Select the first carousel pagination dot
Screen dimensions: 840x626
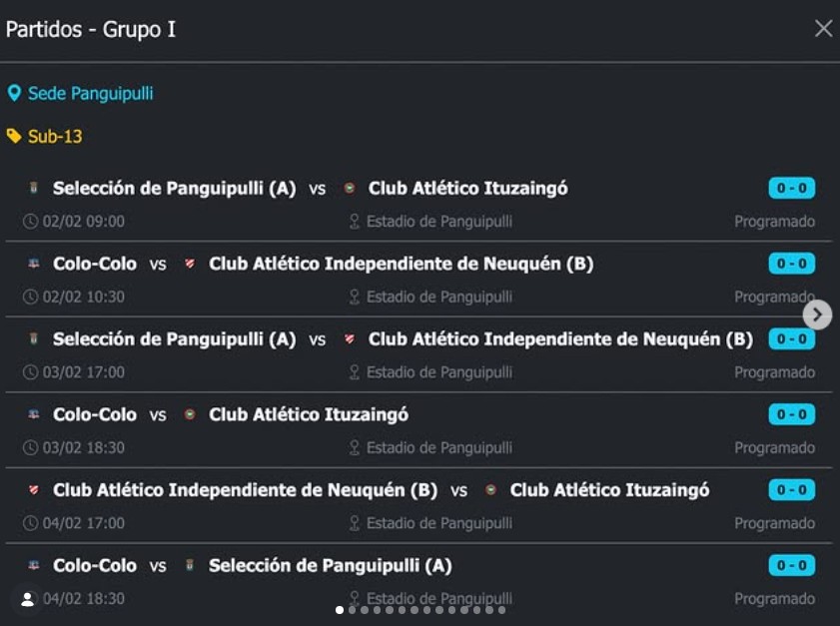pyautogui.click(x=340, y=610)
